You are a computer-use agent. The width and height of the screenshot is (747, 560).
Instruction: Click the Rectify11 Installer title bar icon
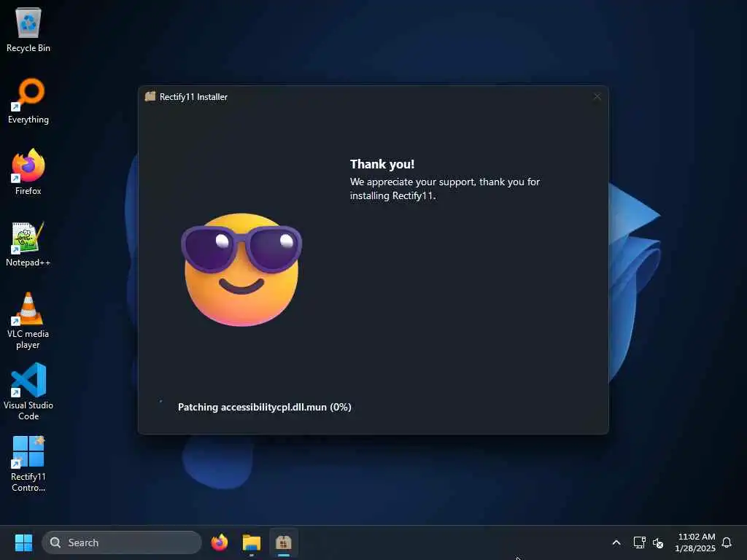pyautogui.click(x=150, y=97)
